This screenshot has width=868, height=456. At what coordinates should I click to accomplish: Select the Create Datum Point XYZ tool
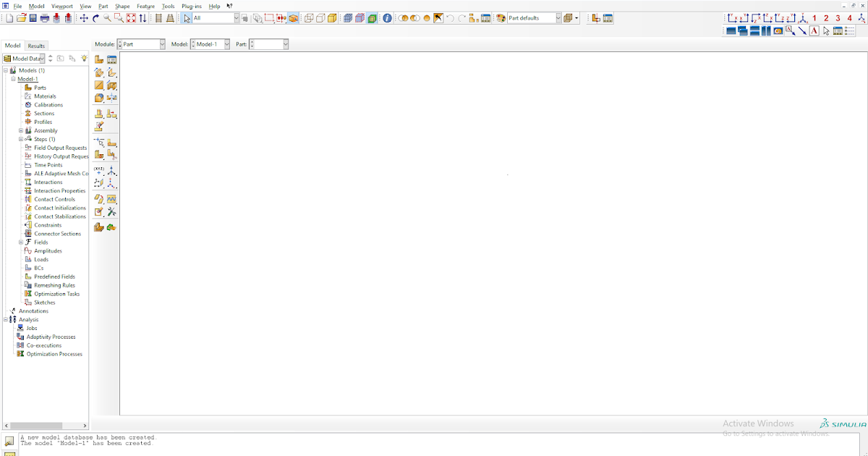tap(101, 171)
